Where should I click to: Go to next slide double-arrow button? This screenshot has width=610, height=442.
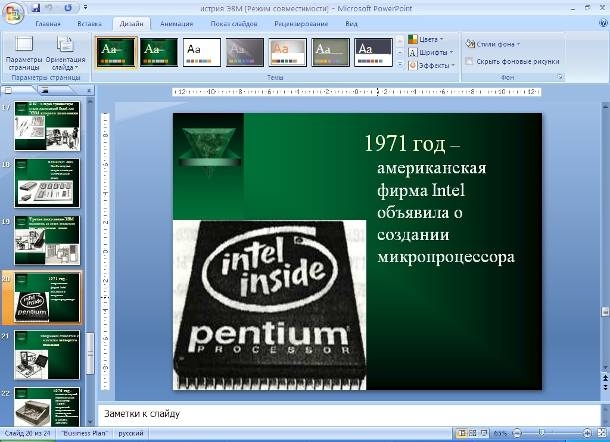605,387
